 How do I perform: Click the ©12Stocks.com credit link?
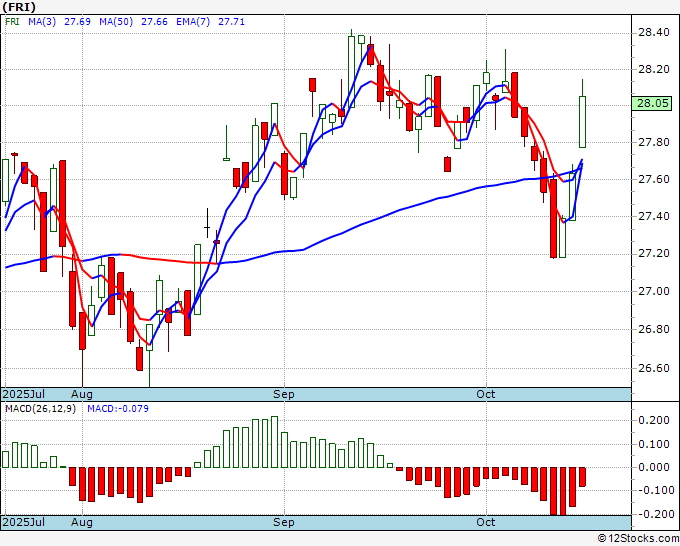(638, 538)
